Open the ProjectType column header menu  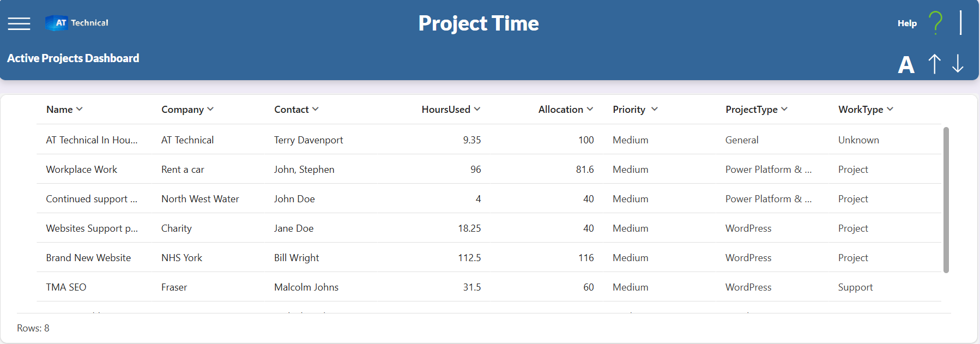coord(756,110)
